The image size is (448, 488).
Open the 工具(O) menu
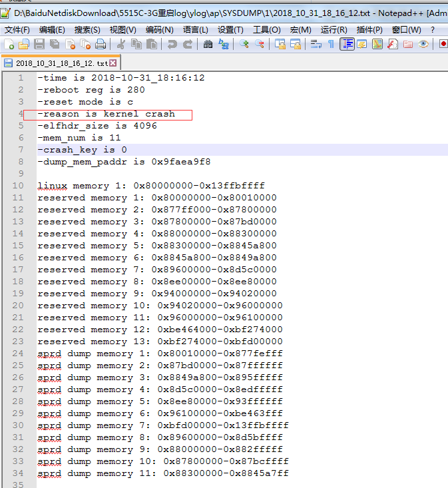(x=267, y=30)
